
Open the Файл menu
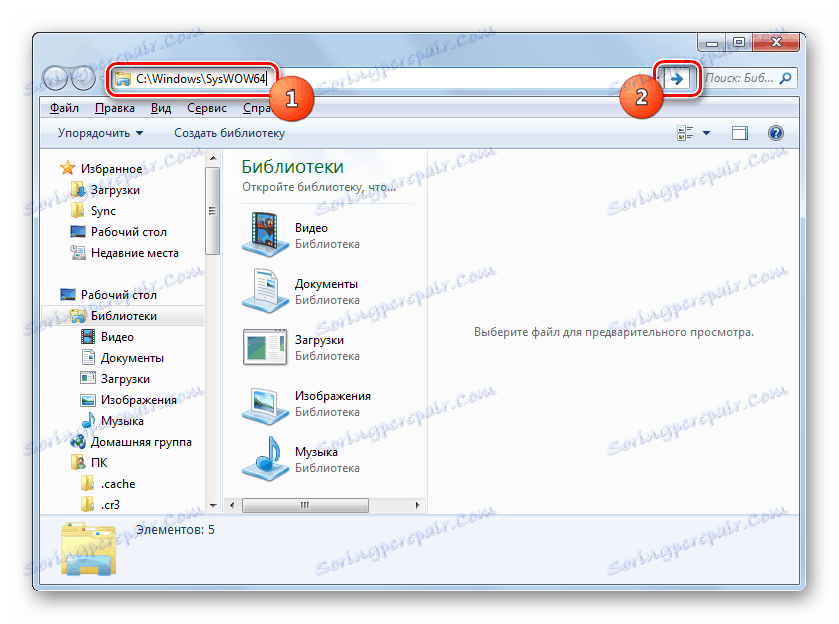(64, 108)
